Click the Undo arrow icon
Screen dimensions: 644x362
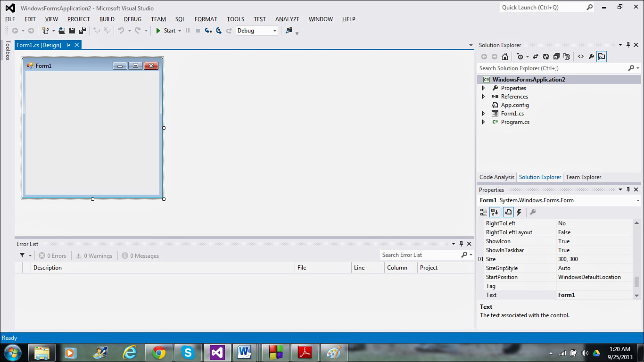[121, 31]
